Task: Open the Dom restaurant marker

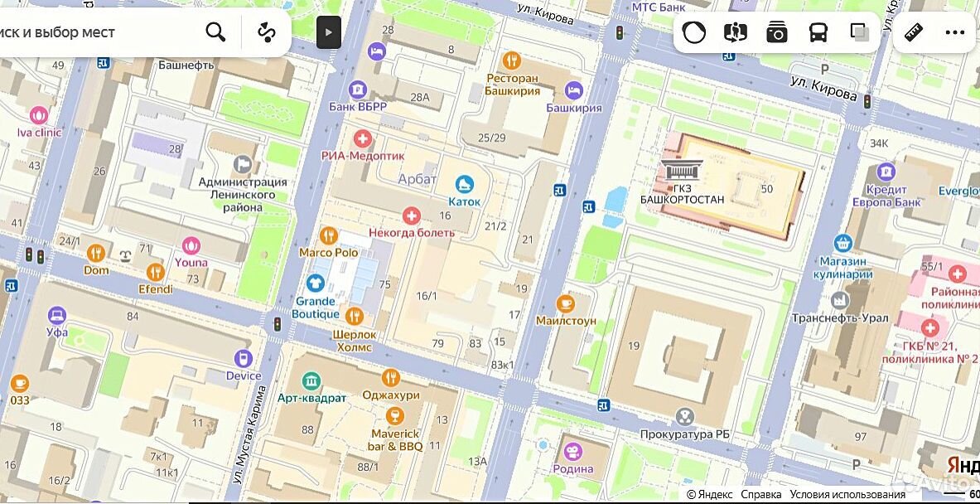Action: pos(95,253)
